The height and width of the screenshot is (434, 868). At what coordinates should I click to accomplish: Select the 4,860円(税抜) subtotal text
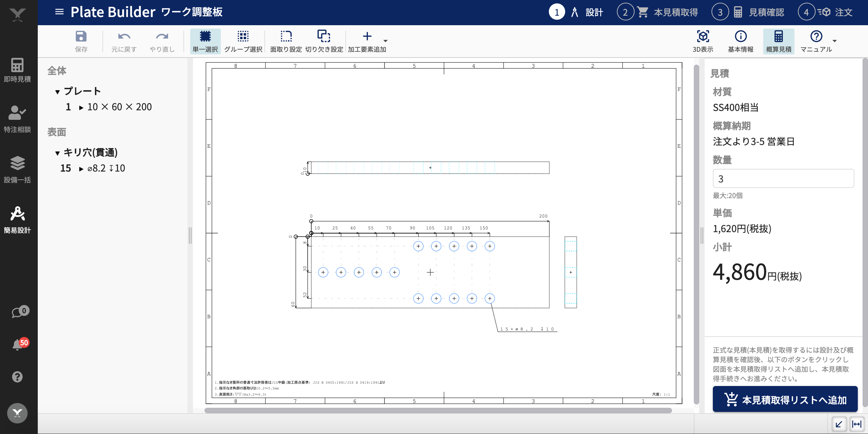coord(757,272)
